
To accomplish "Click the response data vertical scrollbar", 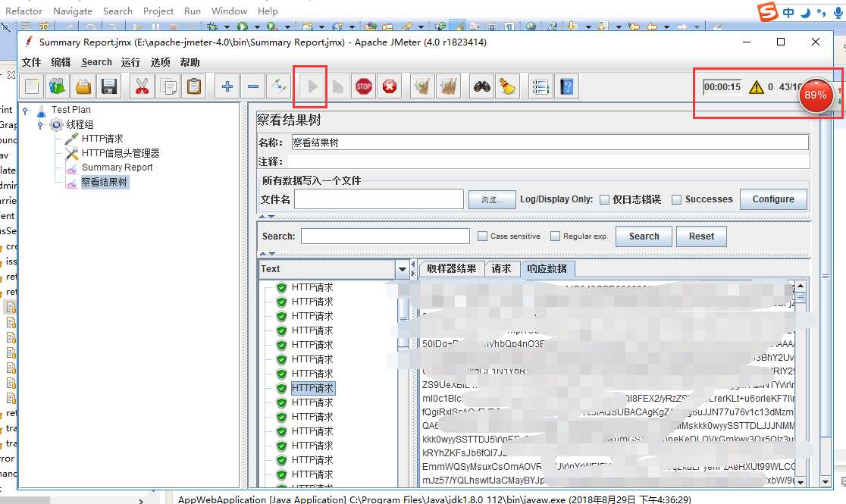I will click(801, 383).
